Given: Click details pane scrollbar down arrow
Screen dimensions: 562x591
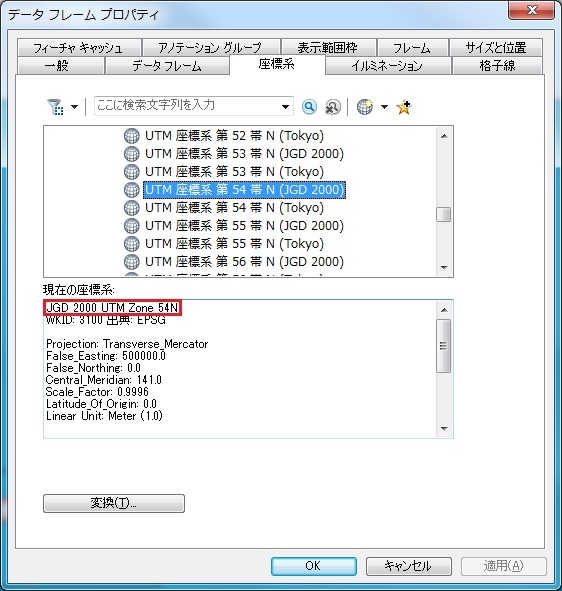Looking at the screenshot, I should [444, 429].
